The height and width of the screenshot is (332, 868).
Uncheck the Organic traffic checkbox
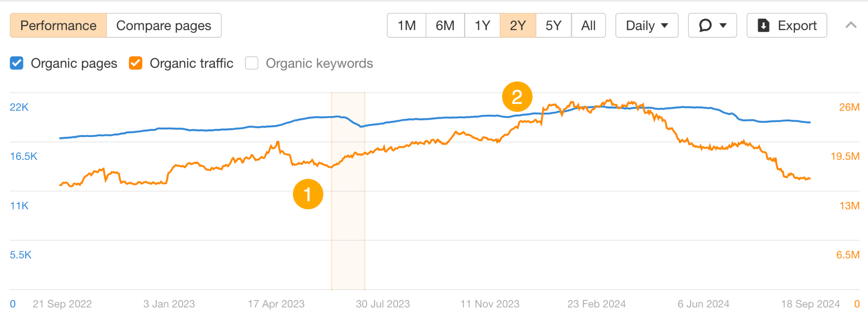[x=136, y=63]
